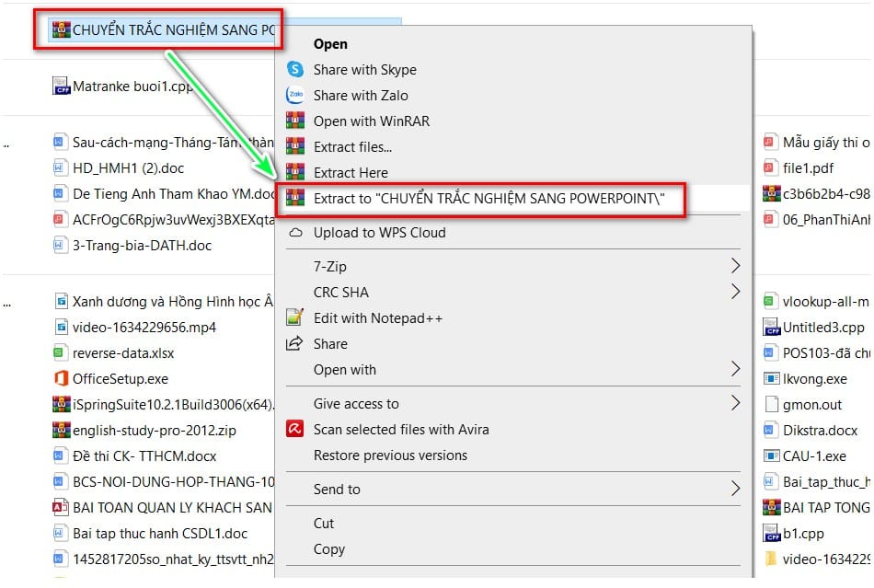
Task: Click the Skype icon in the context menu
Action: pyautogui.click(x=295, y=70)
